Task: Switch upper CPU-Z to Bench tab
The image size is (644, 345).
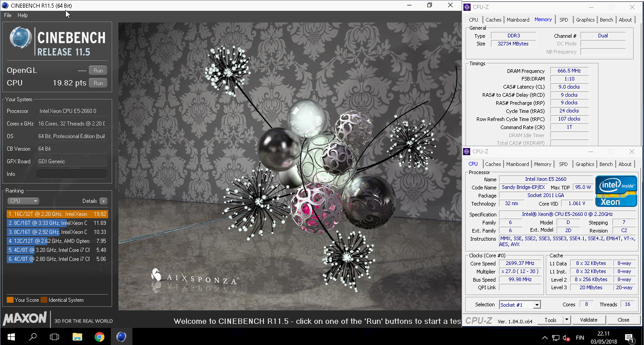Action: tap(607, 20)
